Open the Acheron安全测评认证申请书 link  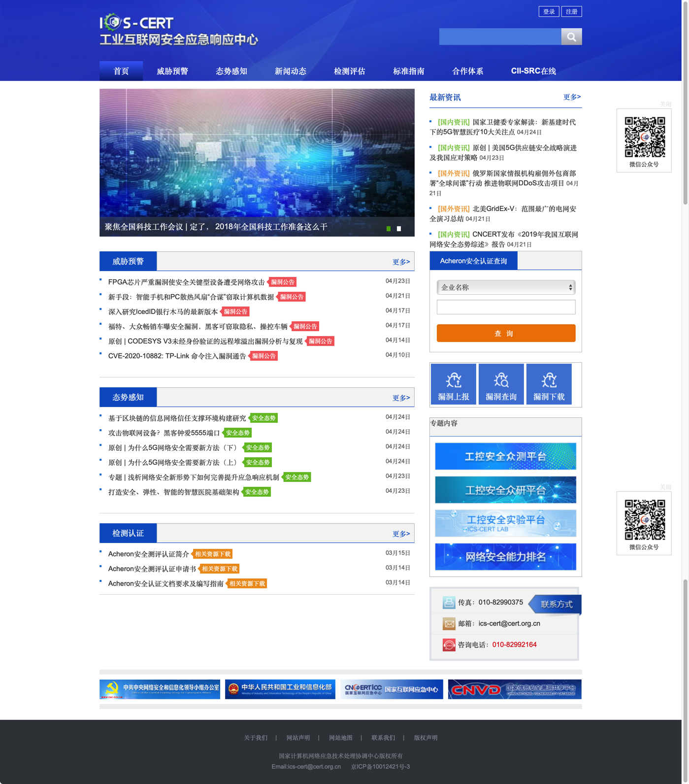tap(152, 569)
